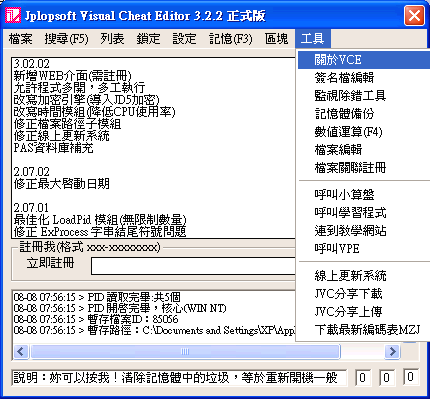This screenshot has width=430, height=399.
Task: Click changelog line 改寫加密引擎(導入JD5加密)
Action: coord(87,100)
